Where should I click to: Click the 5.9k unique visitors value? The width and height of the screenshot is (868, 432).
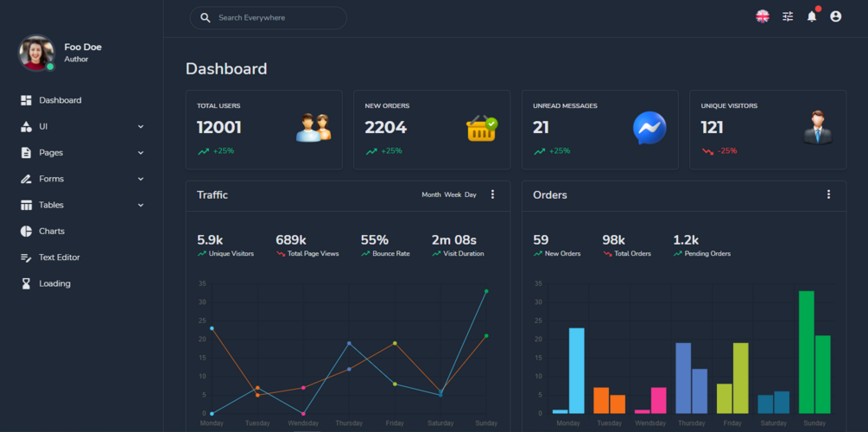click(211, 240)
